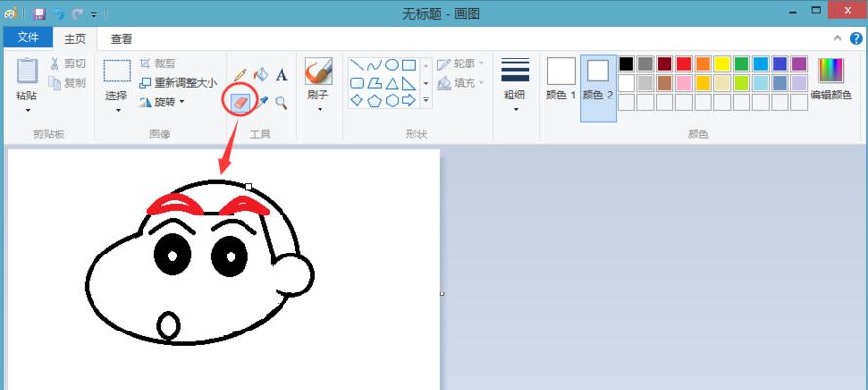868x390 pixels.
Task: Select the Polygon shape
Action: (x=374, y=83)
